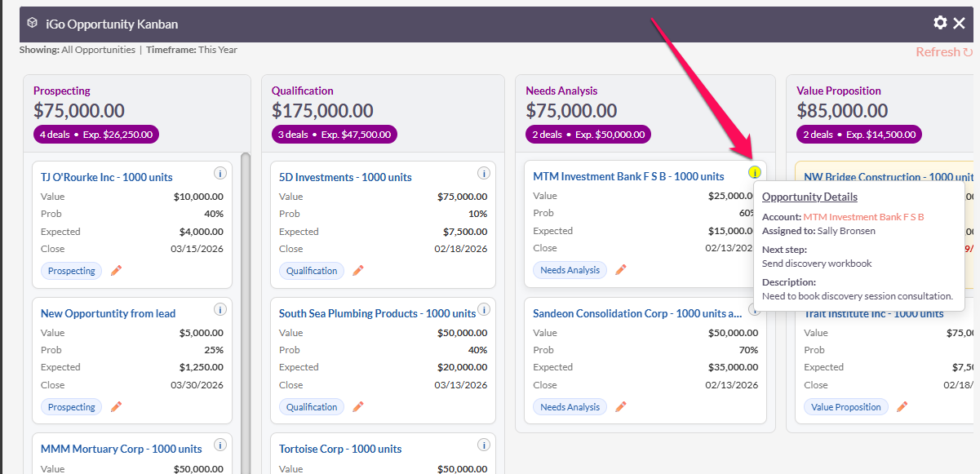The width and height of the screenshot is (980, 474).
Task: Click pencil icon on Sandeon Consolidation card
Action: [x=621, y=407]
